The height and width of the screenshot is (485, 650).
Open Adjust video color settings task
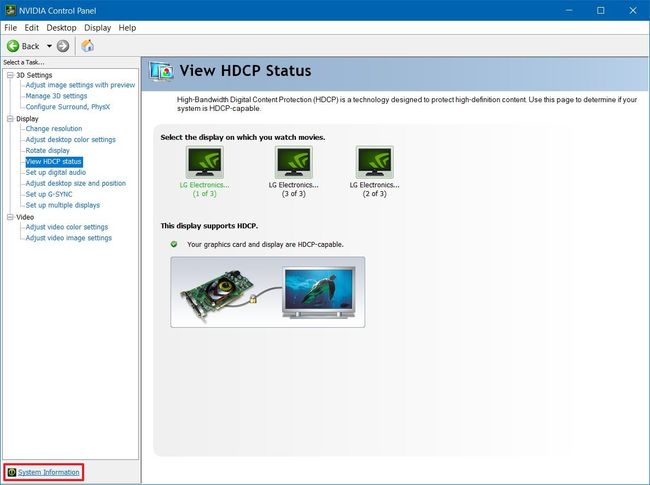(x=67, y=227)
